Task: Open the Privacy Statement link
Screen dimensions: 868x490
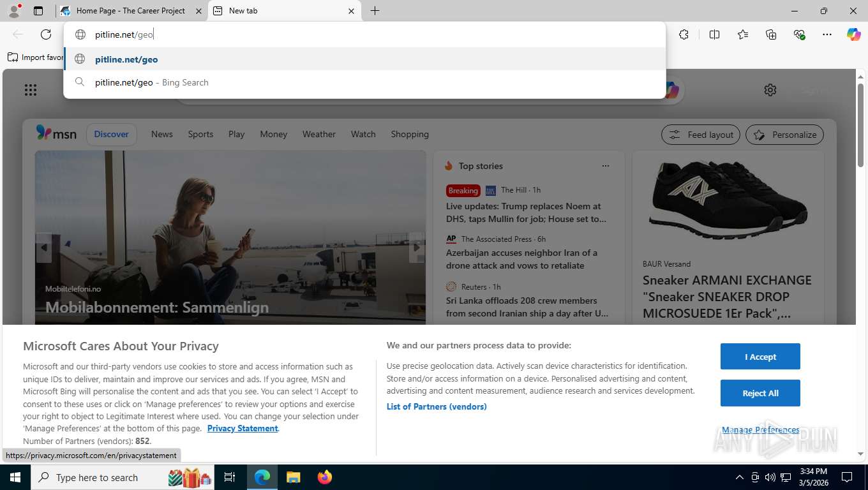Action: (x=243, y=428)
